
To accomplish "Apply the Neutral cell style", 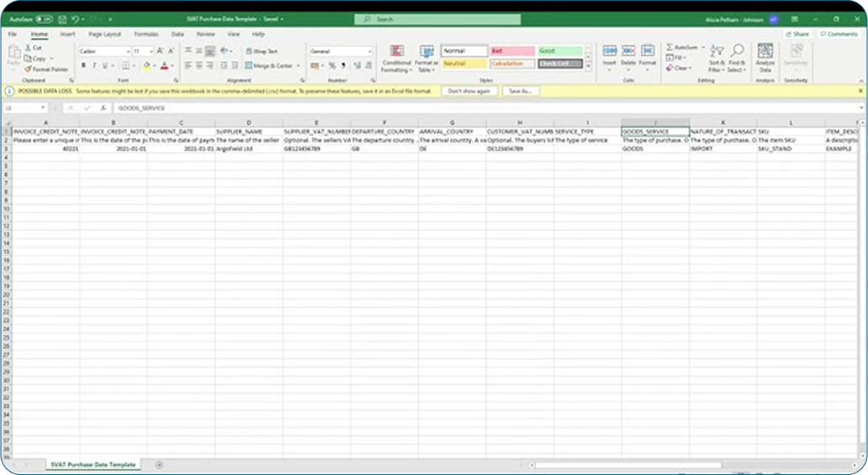I will [x=464, y=64].
